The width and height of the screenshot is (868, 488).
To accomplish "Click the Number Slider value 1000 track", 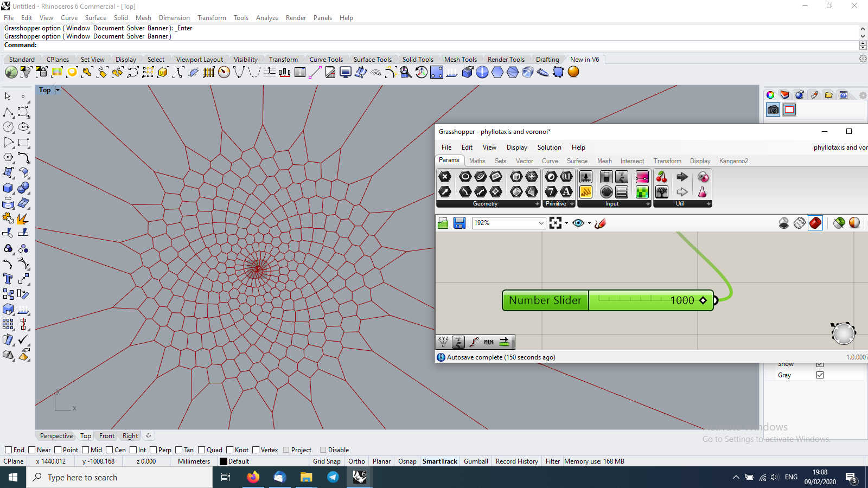I will tap(651, 300).
